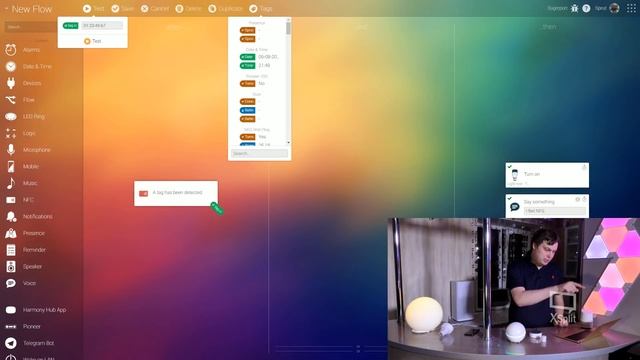Click the Save checkmark button
Viewport: 640px width, 360px height.
123,9
